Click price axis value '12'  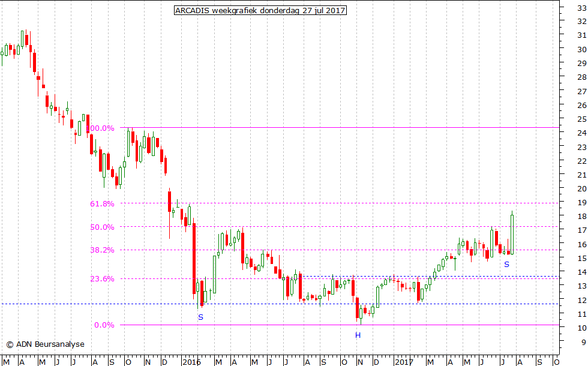(x=581, y=301)
